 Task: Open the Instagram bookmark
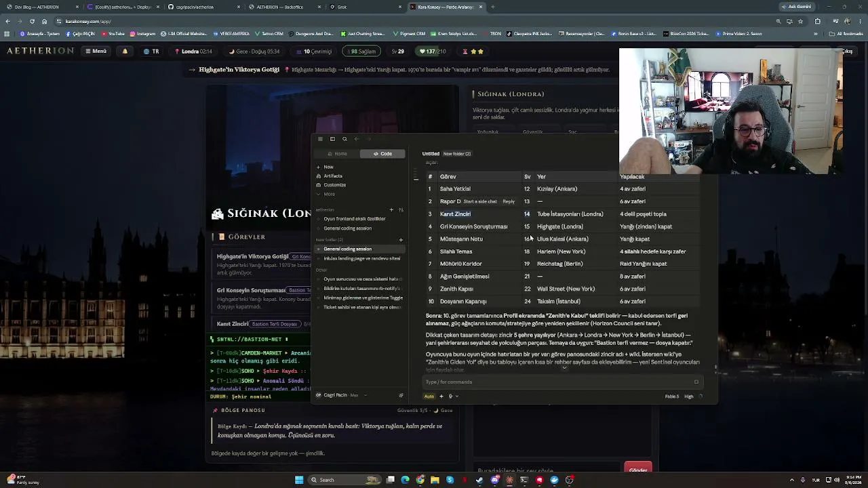(x=142, y=33)
